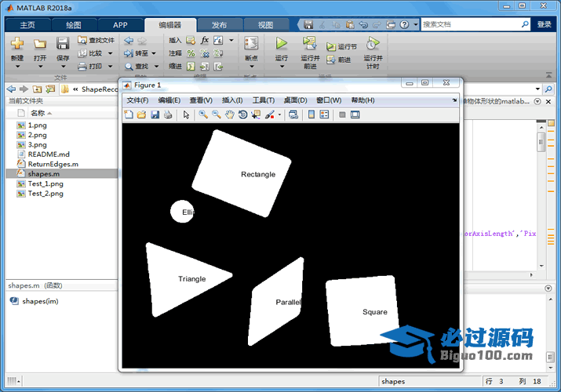Click the 名称 column header
Image resolution: width=561 pixels, height=392 pixels.
[38, 113]
